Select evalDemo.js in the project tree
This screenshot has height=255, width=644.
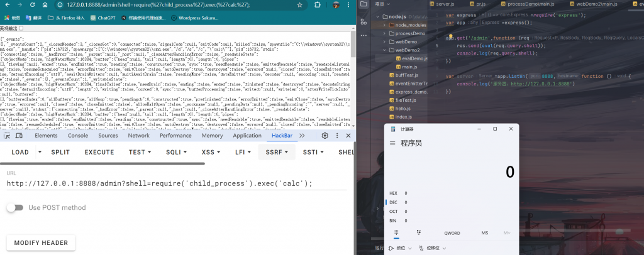[x=411, y=58]
